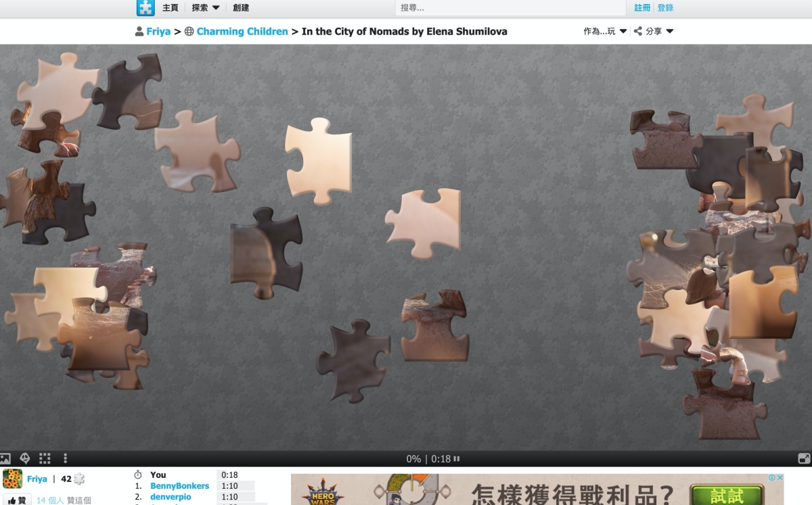The width and height of the screenshot is (812, 505).
Task: Open Friya's profile from the breadcrumb
Action: point(158,31)
